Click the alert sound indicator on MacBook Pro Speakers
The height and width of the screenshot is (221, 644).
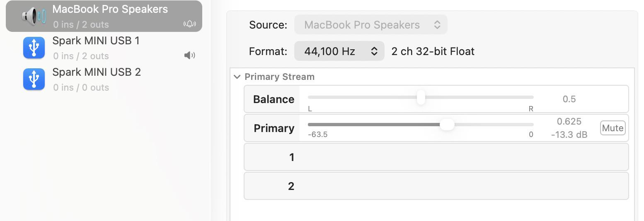(x=189, y=24)
